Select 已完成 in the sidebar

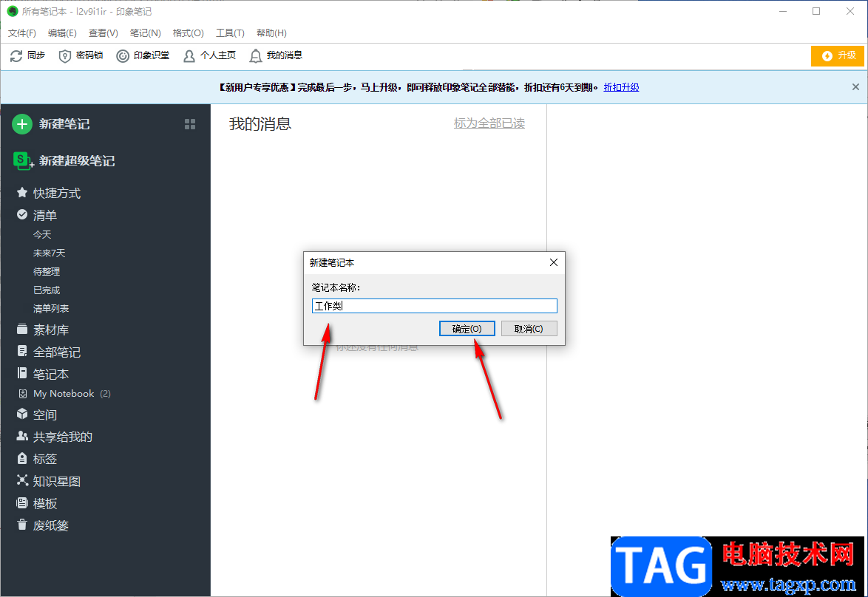(47, 290)
